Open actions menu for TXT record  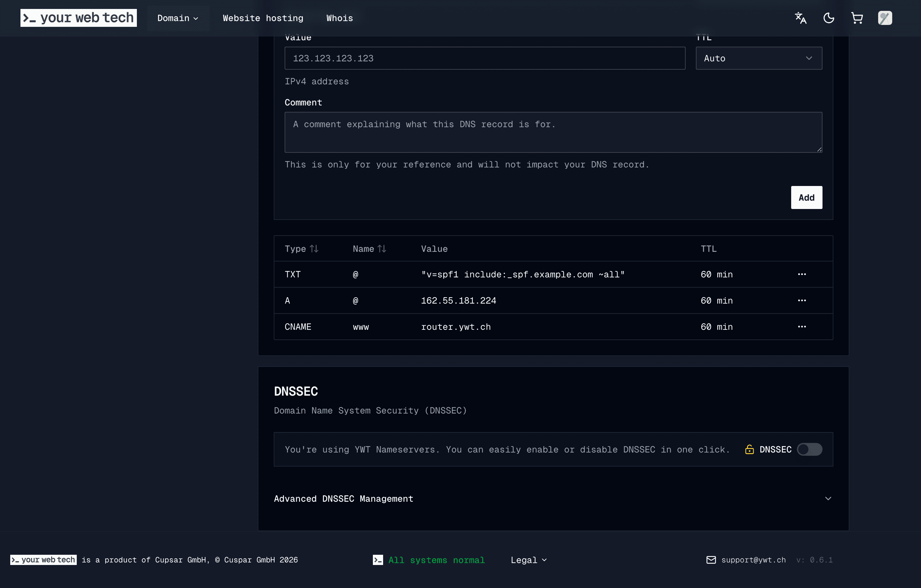802,275
